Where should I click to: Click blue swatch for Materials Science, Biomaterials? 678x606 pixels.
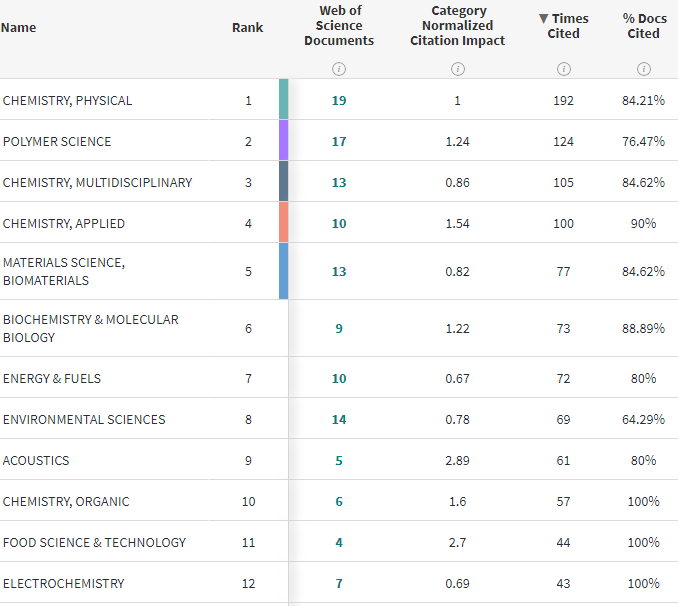pyautogui.click(x=284, y=271)
